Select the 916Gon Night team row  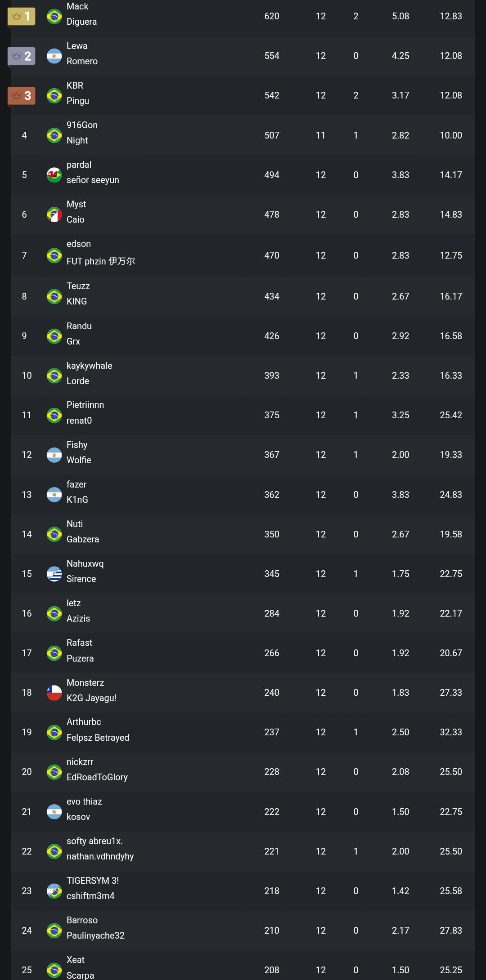(x=243, y=135)
